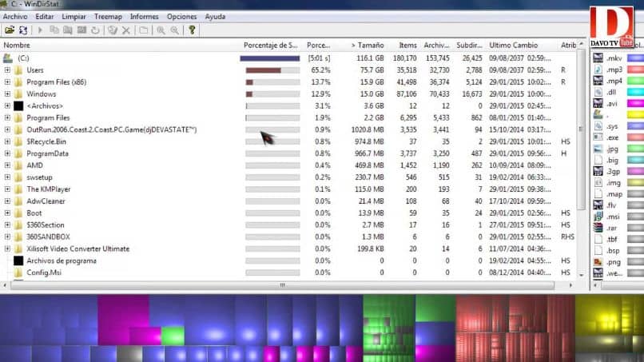Click the Refresh selected toolbar icon
The width and height of the screenshot is (644, 362).
[95, 30]
